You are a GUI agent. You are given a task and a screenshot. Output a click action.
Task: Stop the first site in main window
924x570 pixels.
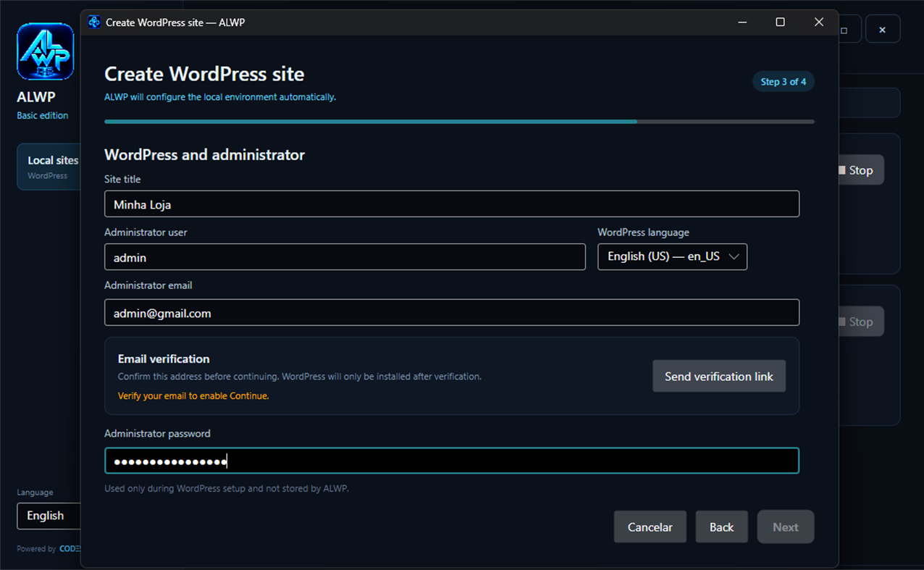pos(860,170)
